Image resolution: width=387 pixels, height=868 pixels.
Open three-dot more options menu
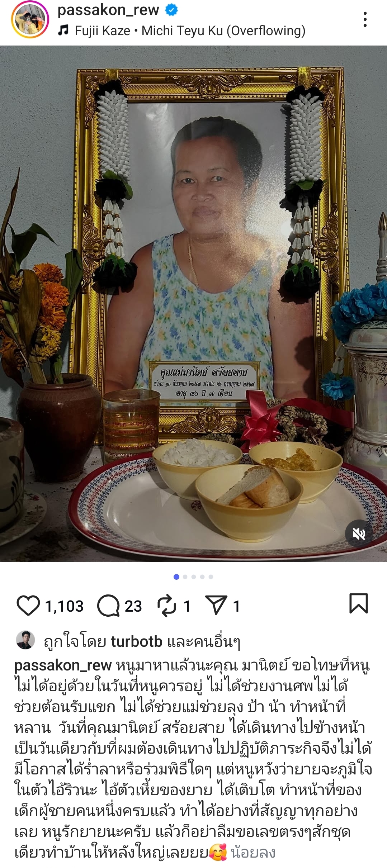click(365, 19)
